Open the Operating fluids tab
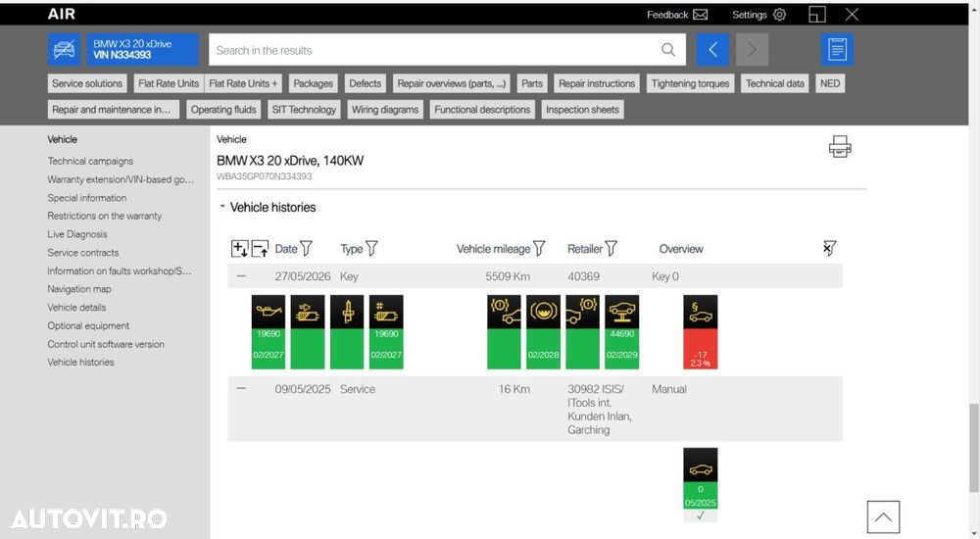The width and height of the screenshot is (980, 539). (x=223, y=110)
